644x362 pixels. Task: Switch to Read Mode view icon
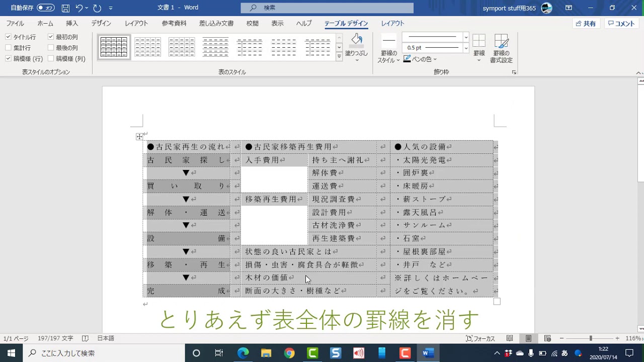tap(510, 339)
